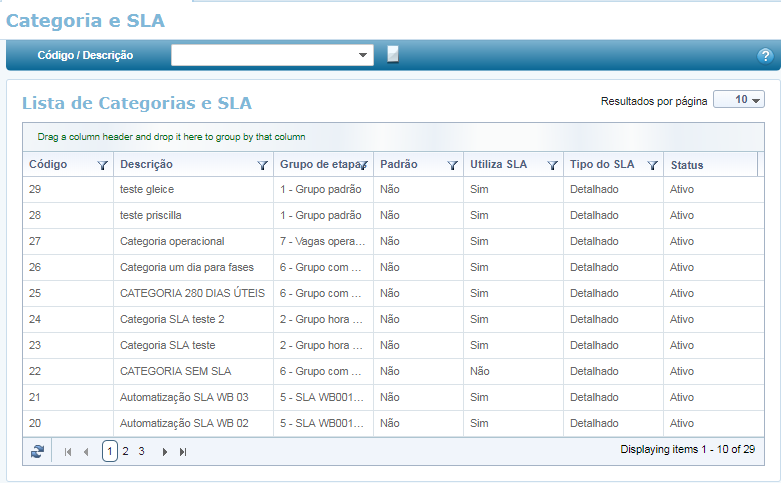Jump to the last page arrow
The width and height of the screenshot is (781, 483).
click(x=183, y=452)
